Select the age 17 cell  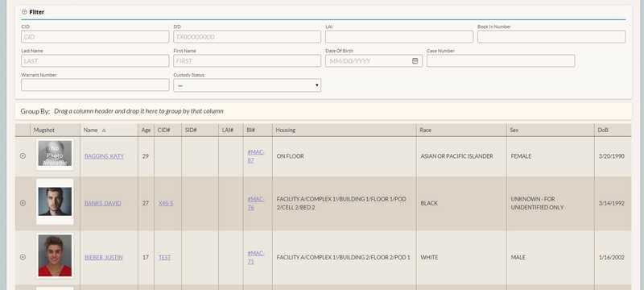146,257
